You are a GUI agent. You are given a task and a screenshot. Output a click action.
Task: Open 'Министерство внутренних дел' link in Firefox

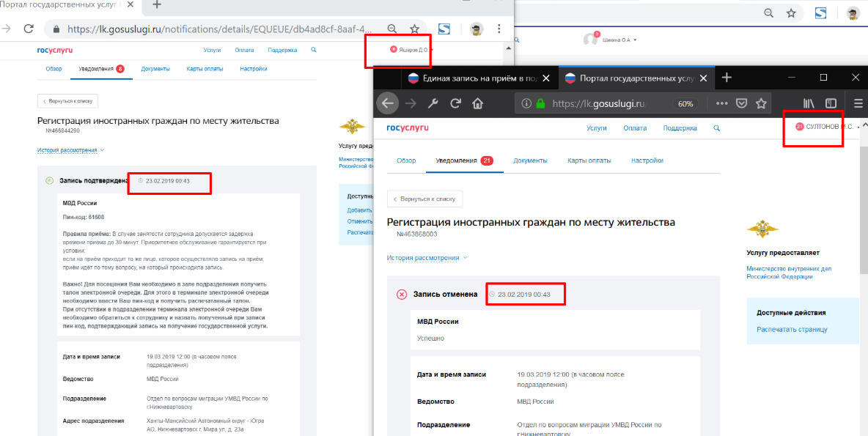(789, 272)
